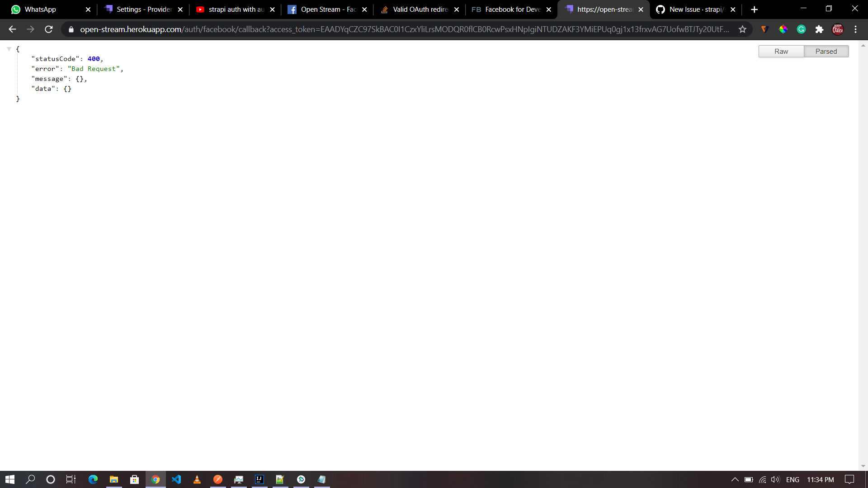Select the Parsed view toggle
The image size is (868, 488).
826,51
